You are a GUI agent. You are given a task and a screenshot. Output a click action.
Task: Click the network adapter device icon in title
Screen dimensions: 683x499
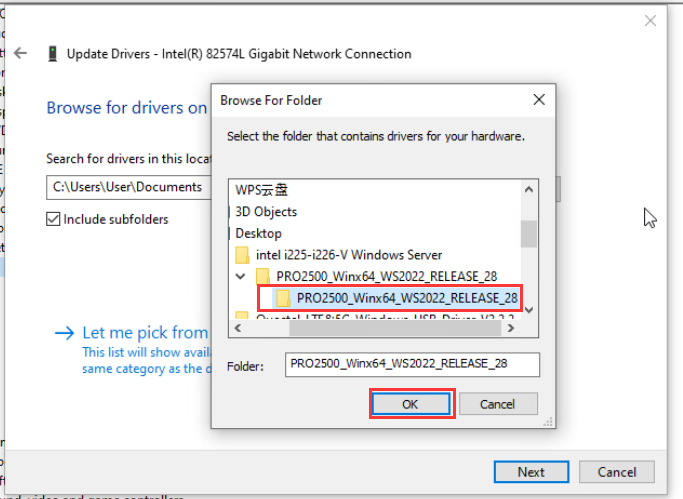pyautogui.click(x=53, y=54)
